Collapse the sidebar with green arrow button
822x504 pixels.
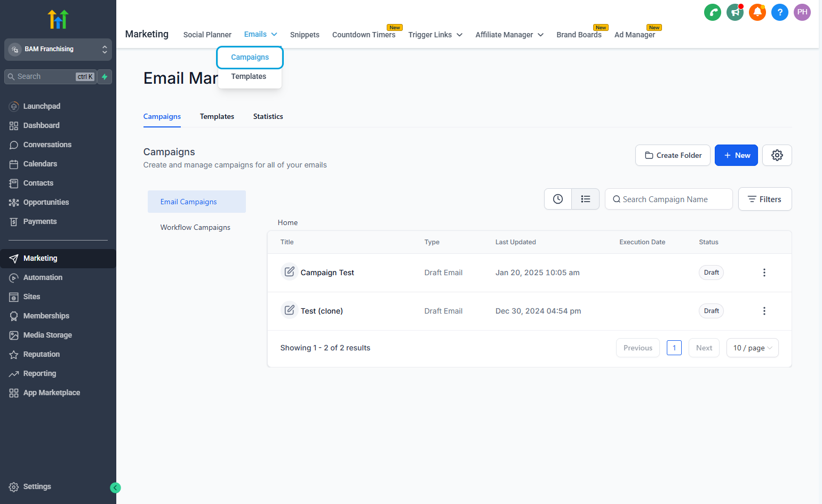[x=115, y=487]
